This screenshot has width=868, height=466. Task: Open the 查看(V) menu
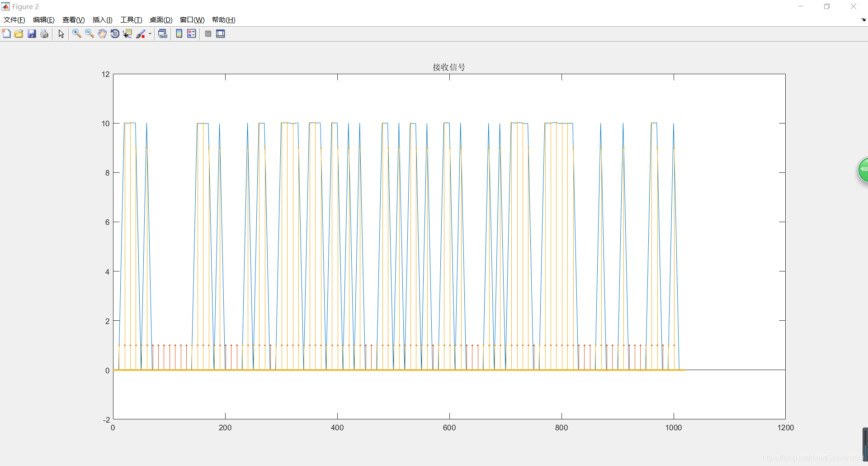point(74,20)
